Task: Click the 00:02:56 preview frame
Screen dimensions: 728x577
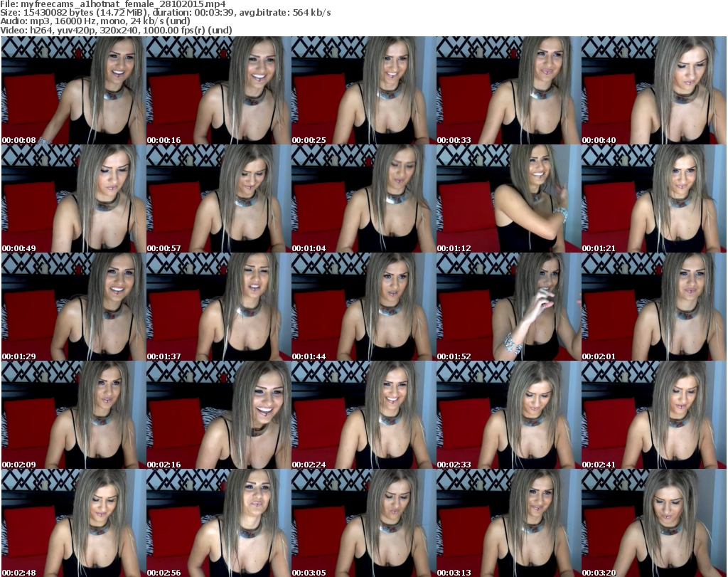Action: [219, 523]
